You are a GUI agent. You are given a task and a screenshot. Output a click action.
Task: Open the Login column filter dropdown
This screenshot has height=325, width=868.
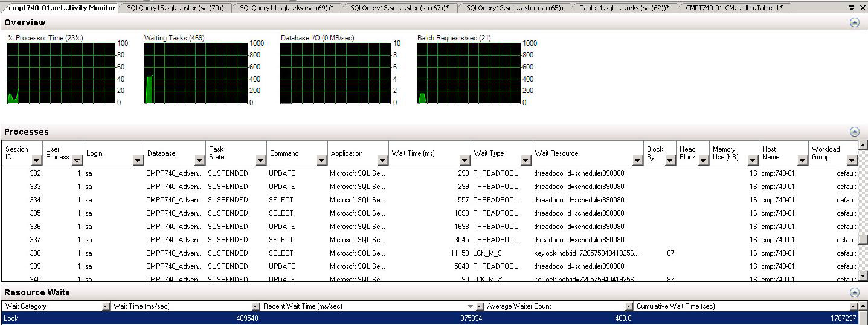coord(138,160)
